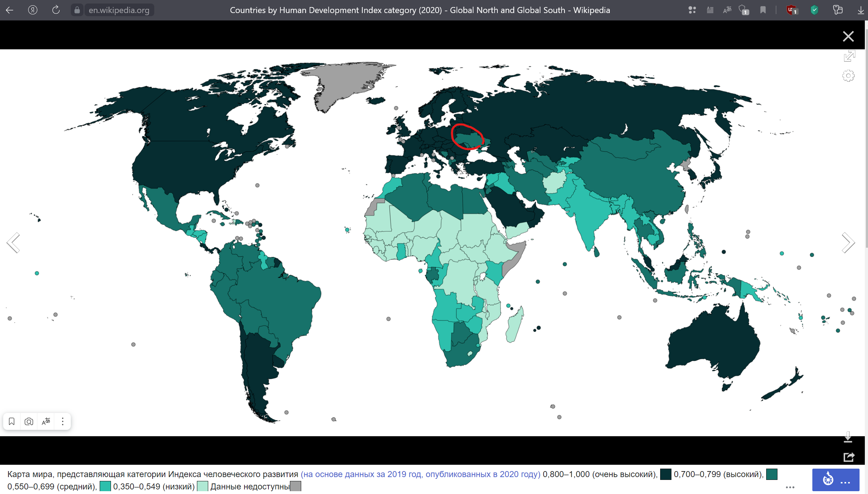868x494 pixels.
Task: Expand floating three-dot more menu
Action: tap(63, 421)
